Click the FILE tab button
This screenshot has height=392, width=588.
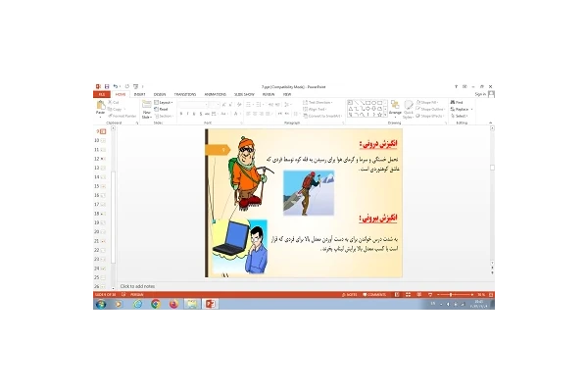click(100, 94)
